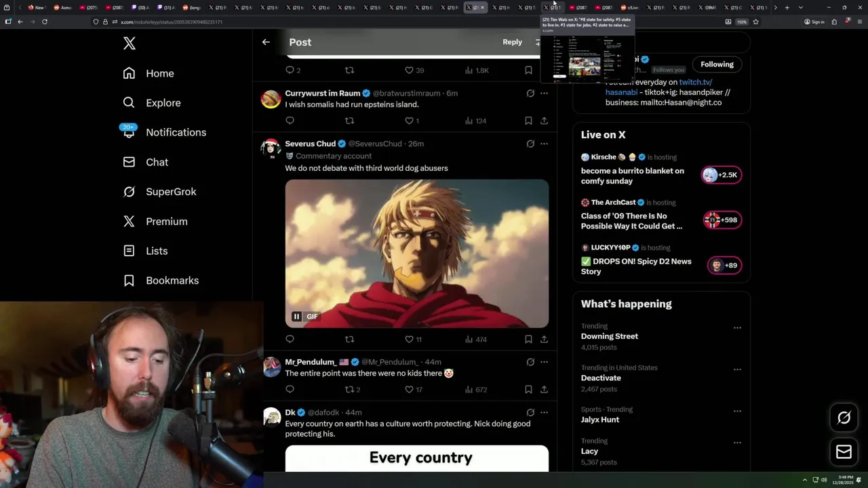The height and width of the screenshot is (488, 868).
Task: Click the Following button
Action: point(717,64)
